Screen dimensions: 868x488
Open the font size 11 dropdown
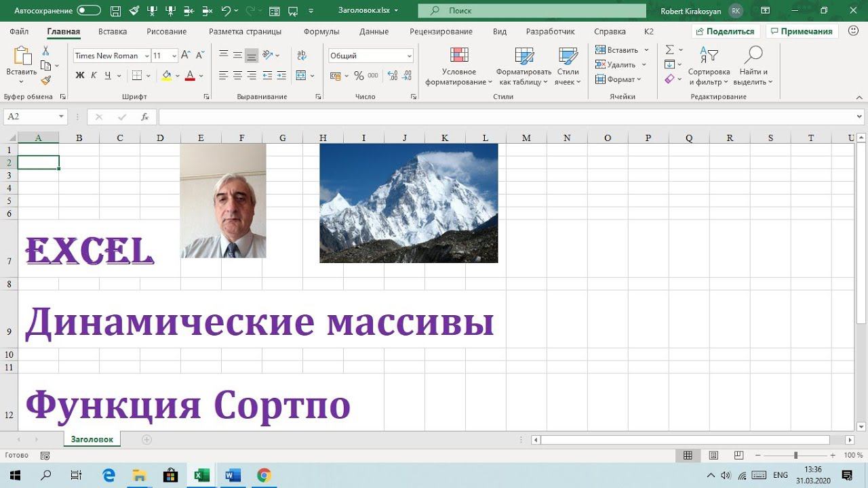[174, 56]
